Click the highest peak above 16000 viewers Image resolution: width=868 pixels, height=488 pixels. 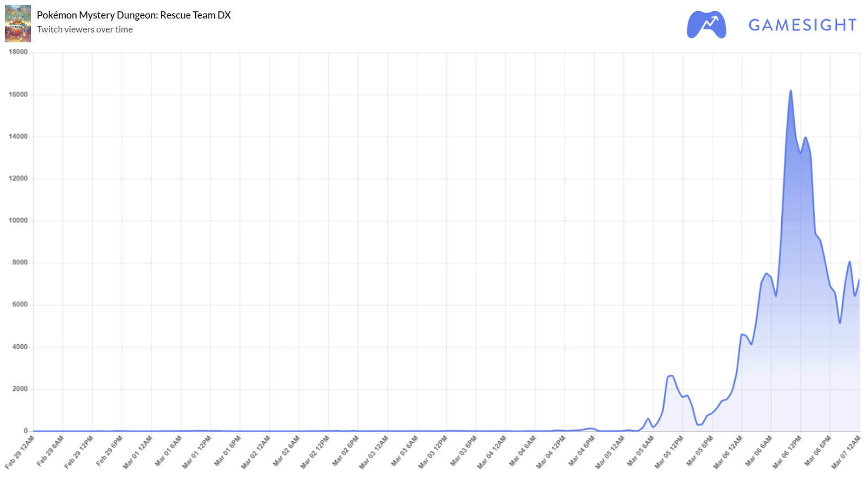790,91
